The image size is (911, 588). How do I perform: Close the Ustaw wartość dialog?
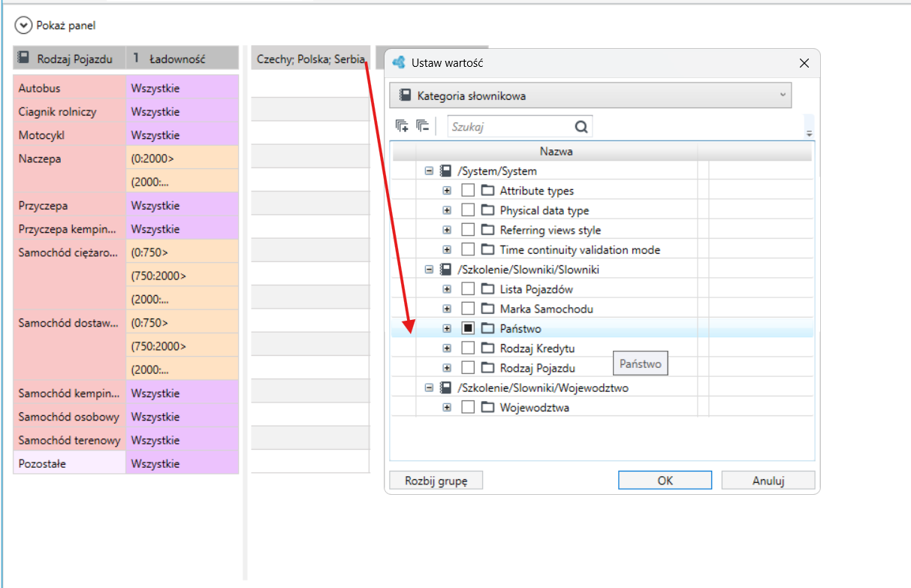(804, 63)
